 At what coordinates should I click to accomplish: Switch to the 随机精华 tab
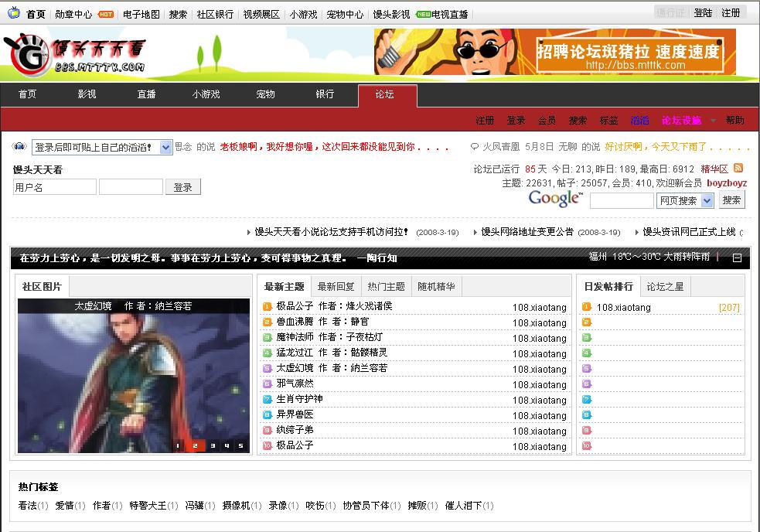point(436,287)
